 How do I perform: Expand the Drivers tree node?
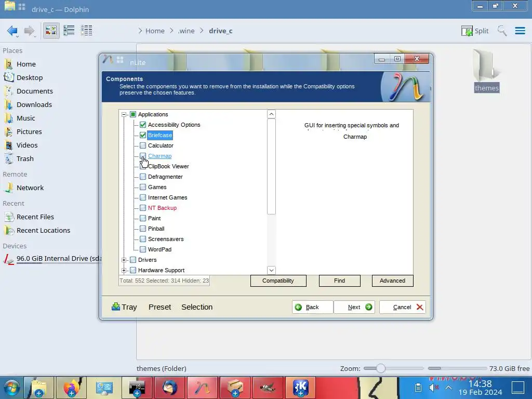[124, 260]
